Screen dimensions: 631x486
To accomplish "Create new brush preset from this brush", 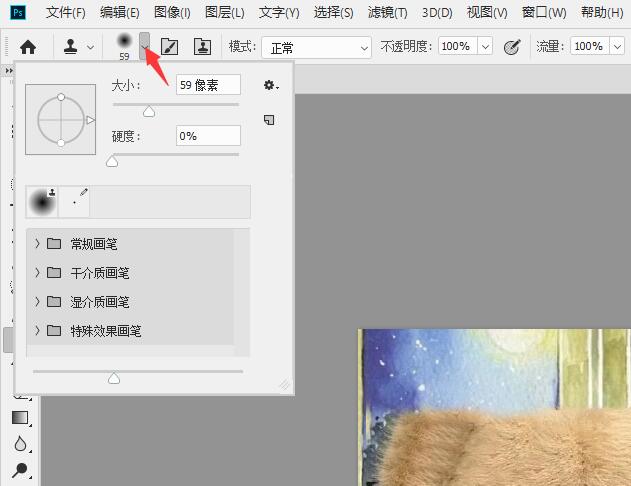I will pos(269,120).
